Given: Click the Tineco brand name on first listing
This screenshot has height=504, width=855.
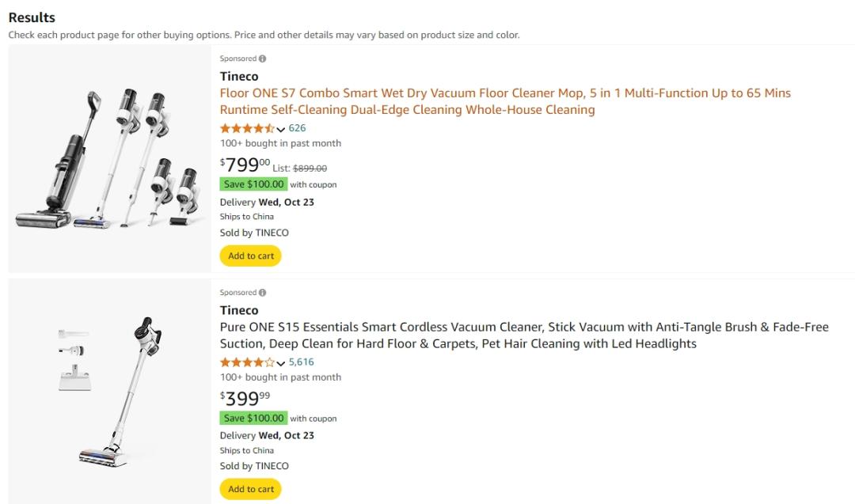Looking at the screenshot, I should [x=239, y=76].
